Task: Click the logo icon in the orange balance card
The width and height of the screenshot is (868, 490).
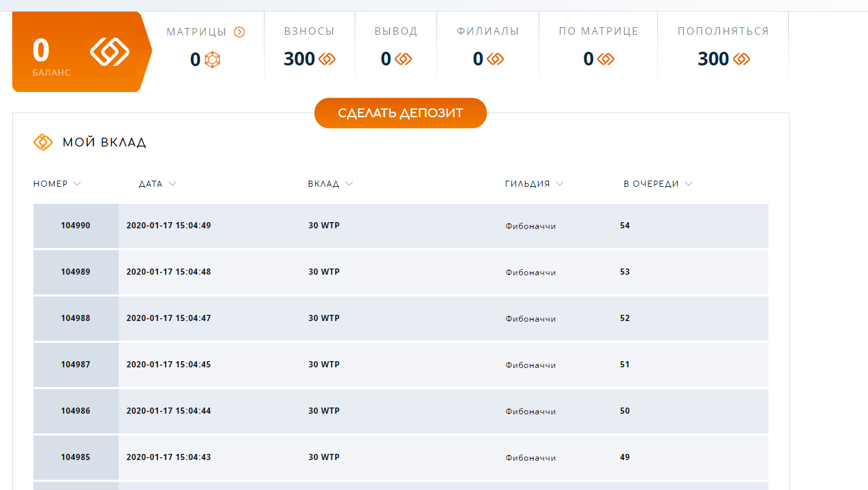Action: (x=110, y=51)
